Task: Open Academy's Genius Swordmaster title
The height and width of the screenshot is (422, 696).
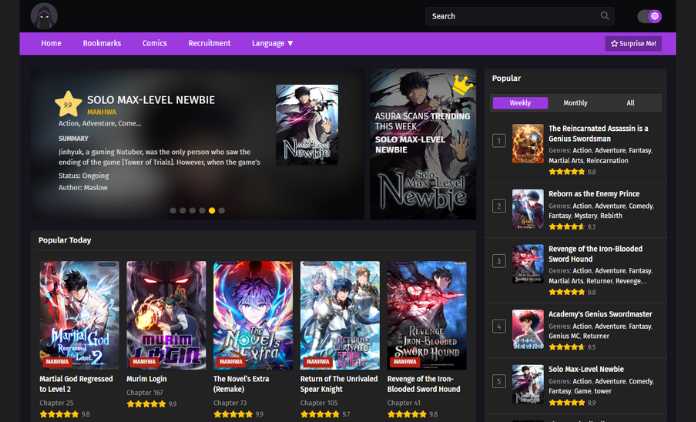Action: 600,314
